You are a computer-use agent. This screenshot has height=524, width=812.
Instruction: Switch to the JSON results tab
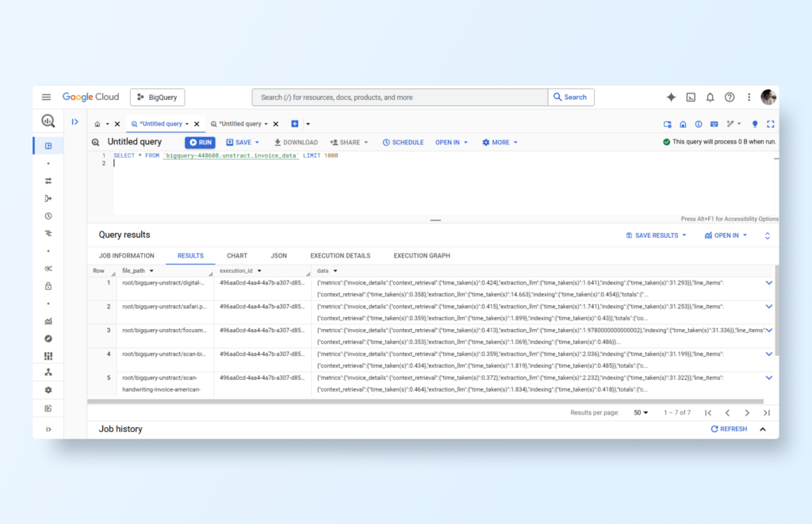[x=278, y=256]
